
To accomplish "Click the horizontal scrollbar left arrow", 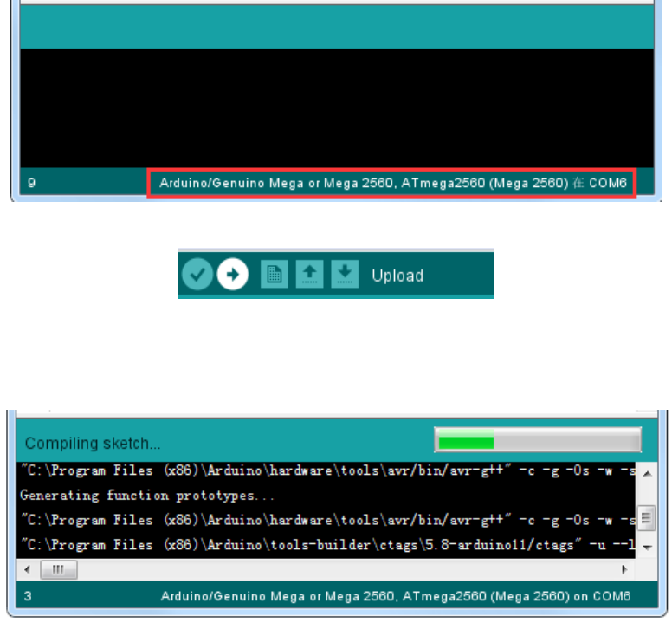I will tap(28, 570).
